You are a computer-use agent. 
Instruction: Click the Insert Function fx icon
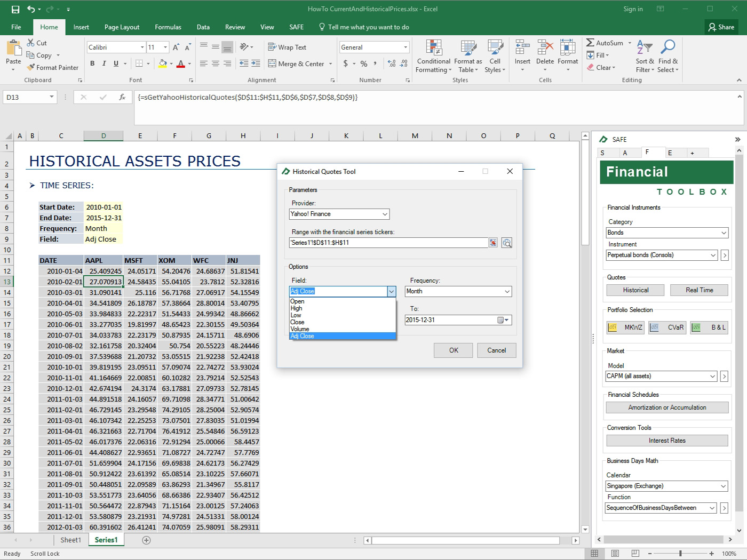pyautogui.click(x=122, y=97)
